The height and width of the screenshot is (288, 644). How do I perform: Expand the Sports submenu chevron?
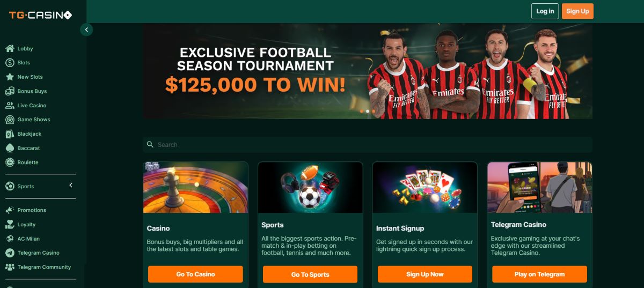(71, 186)
